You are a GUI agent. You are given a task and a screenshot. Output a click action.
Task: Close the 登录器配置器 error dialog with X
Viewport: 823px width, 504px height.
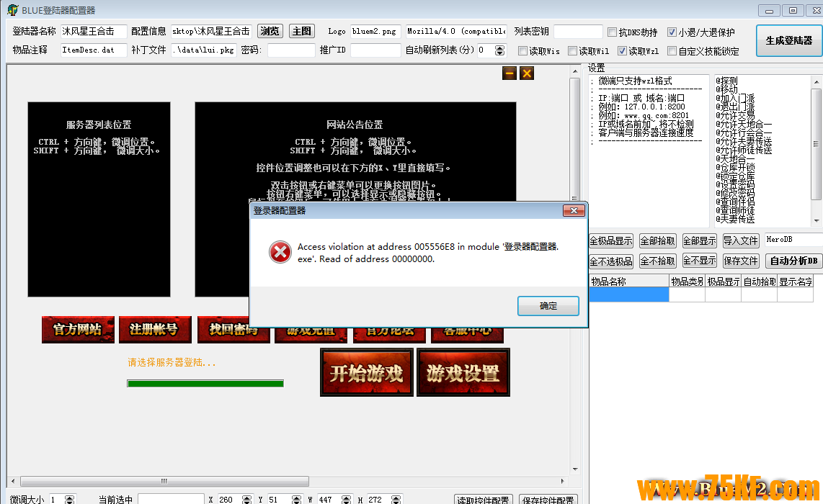574,210
